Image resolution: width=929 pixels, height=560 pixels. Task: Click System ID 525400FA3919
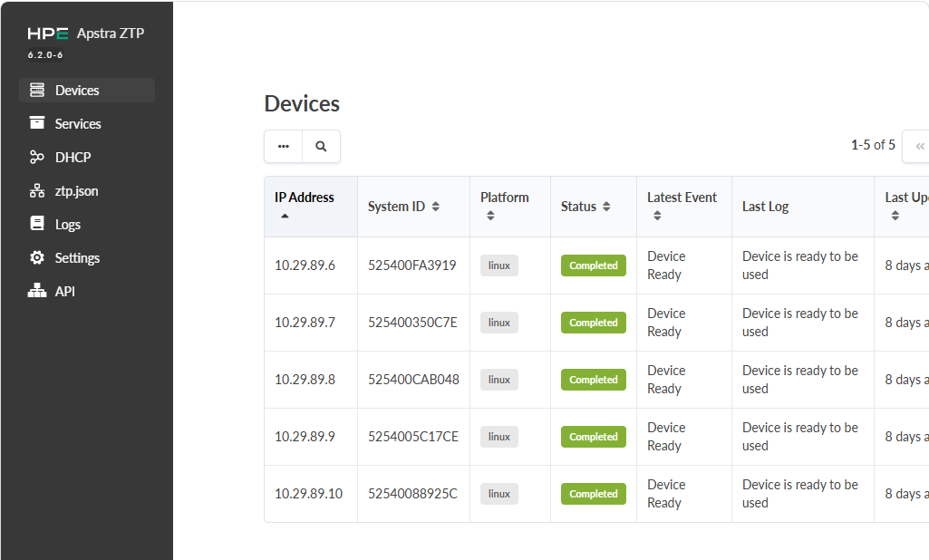411,266
